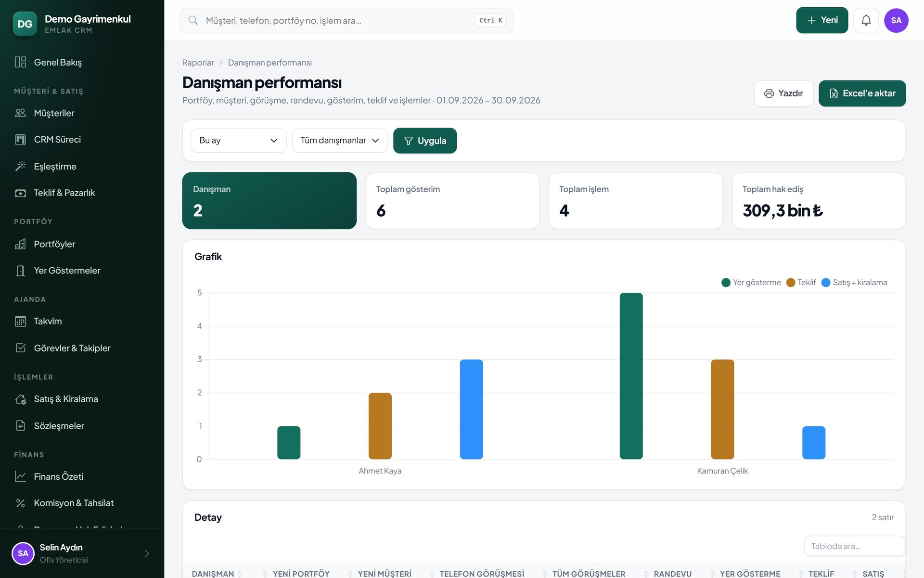Viewport: 924px width, 578px height.
Task: Click the Demo Gayrimenkul DG logo
Action: pyautogui.click(x=25, y=24)
